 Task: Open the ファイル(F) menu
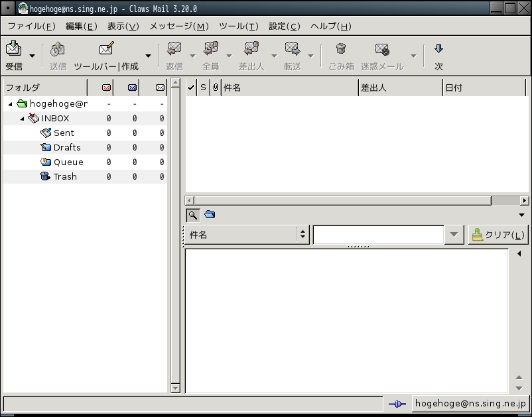pyautogui.click(x=31, y=27)
